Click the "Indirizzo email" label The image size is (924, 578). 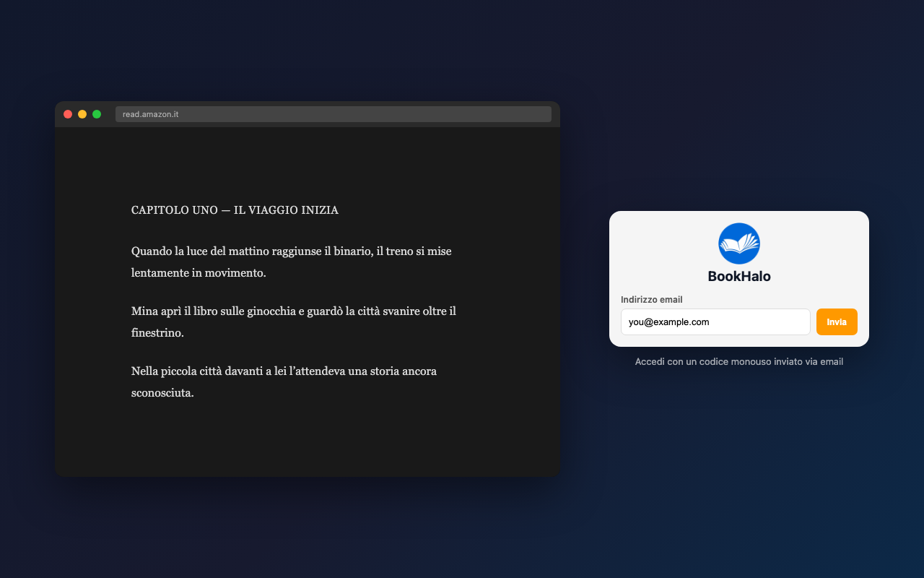pyautogui.click(x=652, y=300)
